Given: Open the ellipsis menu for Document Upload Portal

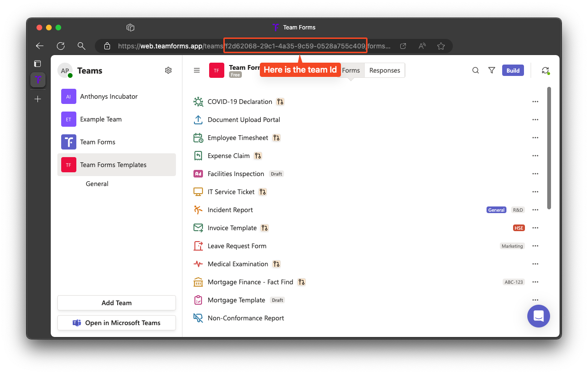Looking at the screenshot, I should pyautogui.click(x=535, y=120).
